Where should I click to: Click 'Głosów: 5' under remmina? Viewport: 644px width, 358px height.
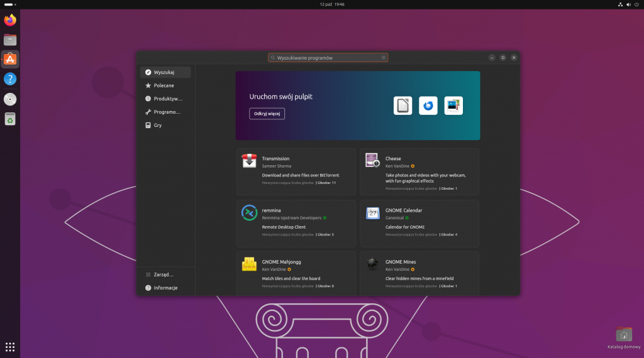(x=326, y=234)
